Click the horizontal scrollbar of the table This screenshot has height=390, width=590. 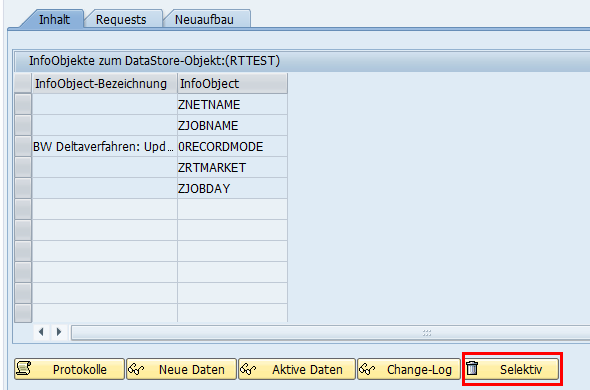[x=330, y=333]
